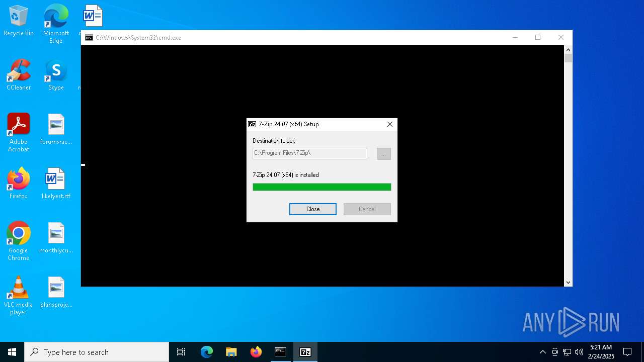644x362 pixels.
Task: Select the monthlycu... image file
Action: click(x=56, y=238)
